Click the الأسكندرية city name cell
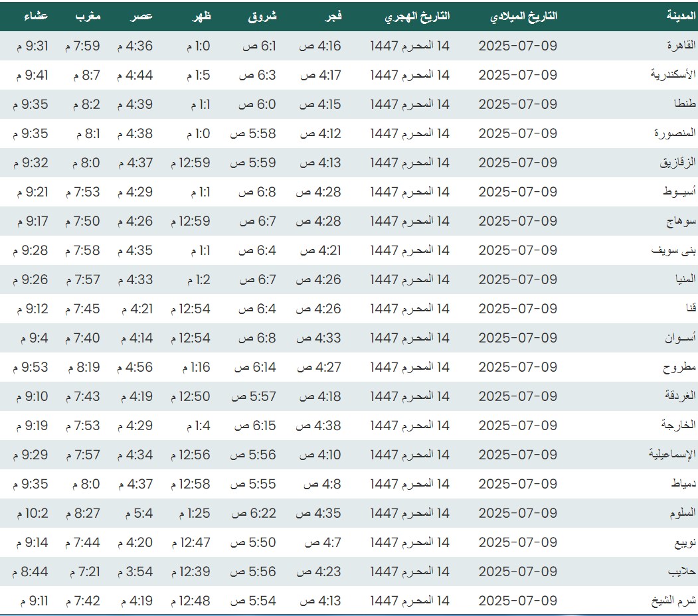698x616 pixels. [x=673, y=75]
